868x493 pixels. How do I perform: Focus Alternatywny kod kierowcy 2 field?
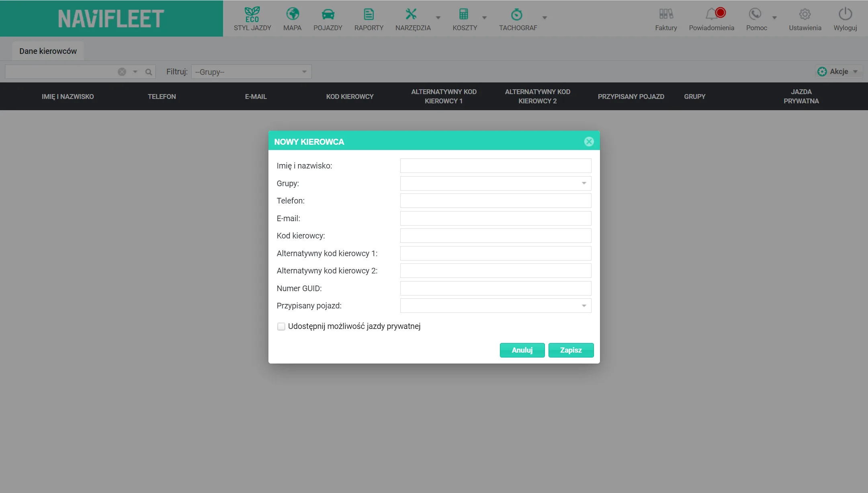[x=495, y=271]
